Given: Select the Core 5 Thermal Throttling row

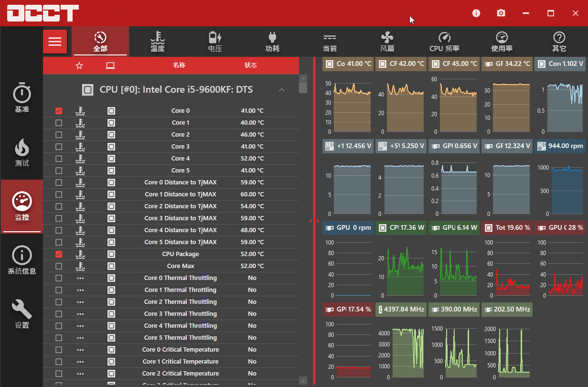Looking at the screenshot, I should click(171, 338).
